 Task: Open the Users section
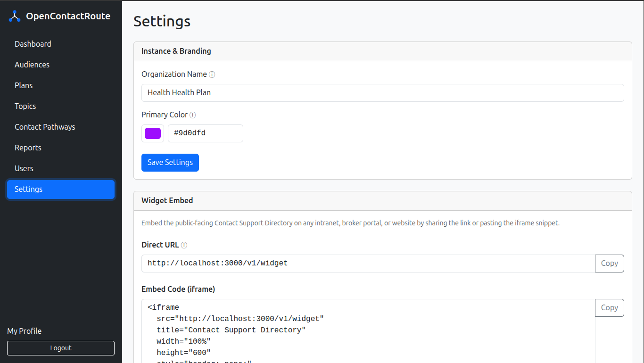click(24, 168)
